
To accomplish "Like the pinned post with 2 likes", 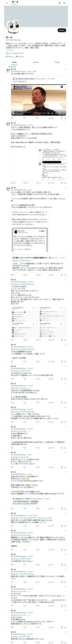I will click(x=37, y=118).
